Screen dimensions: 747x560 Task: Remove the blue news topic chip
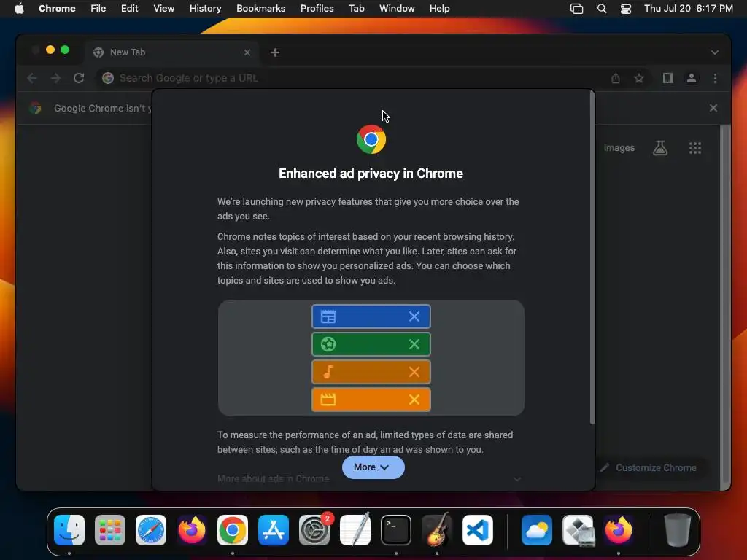414,316
